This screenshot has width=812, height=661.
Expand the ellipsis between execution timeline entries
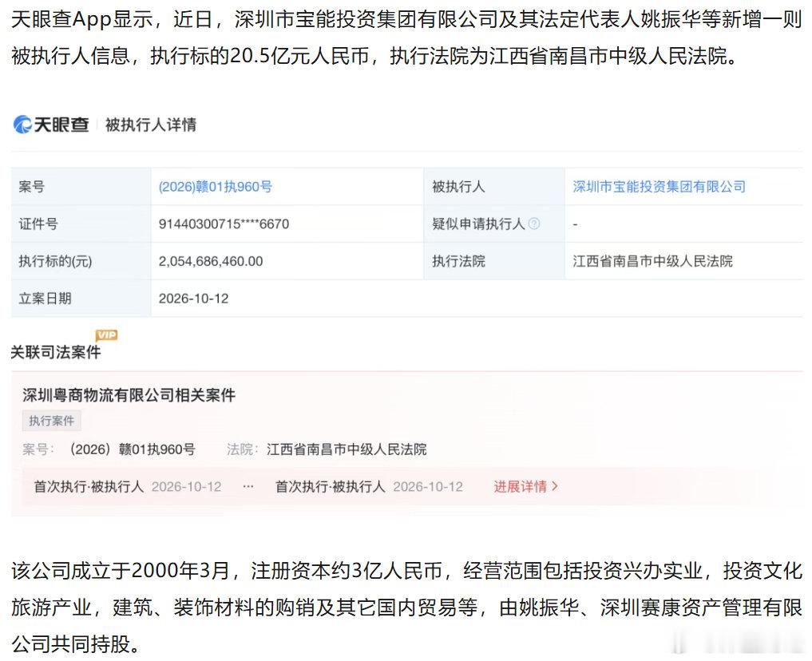248,486
